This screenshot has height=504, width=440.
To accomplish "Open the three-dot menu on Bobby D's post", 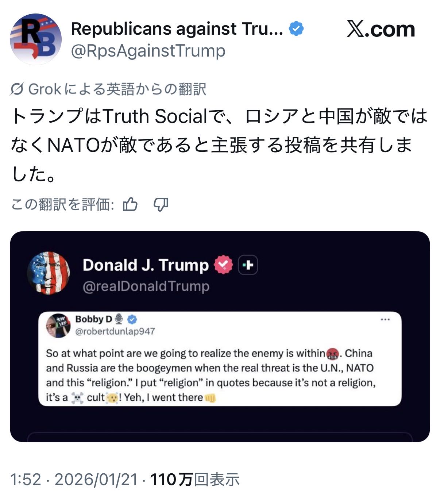I will point(385,319).
